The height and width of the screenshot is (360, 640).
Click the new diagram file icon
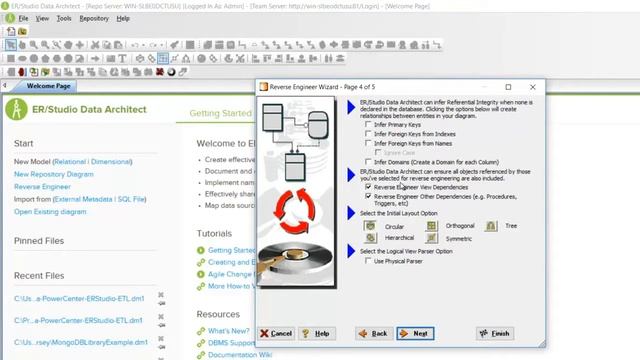(x=11, y=31)
